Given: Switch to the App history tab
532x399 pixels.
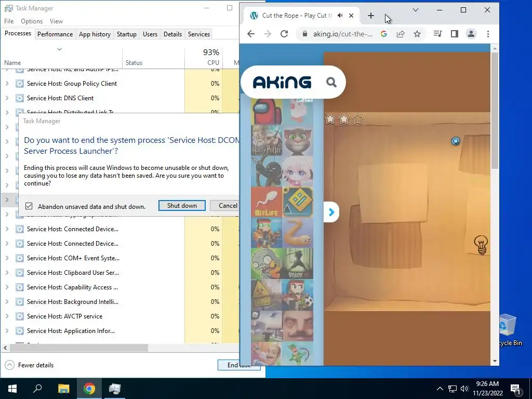Looking at the screenshot, I should [x=95, y=34].
